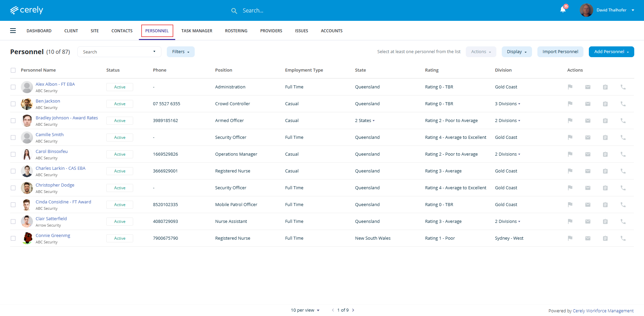644x316 pixels.
Task: Open the clipboard icon for Camille Smith
Action: 605,137
